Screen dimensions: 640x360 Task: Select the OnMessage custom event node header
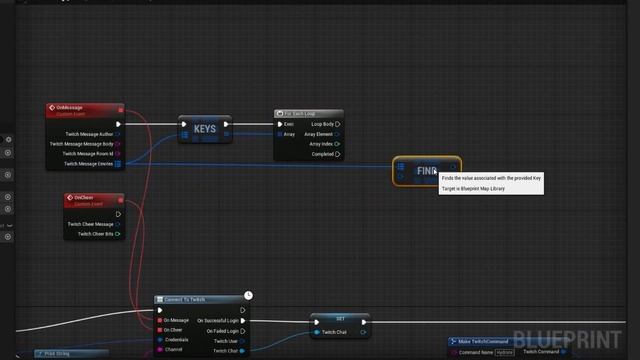85,110
